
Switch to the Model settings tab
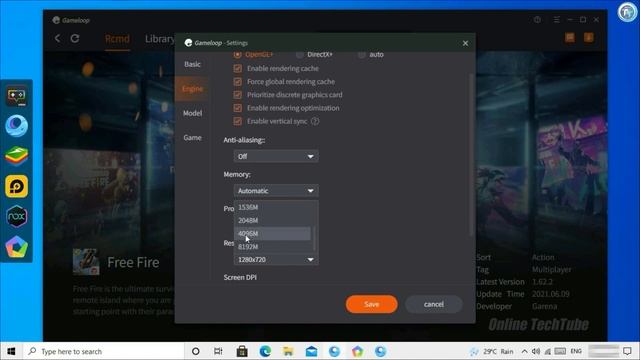(x=192, y=113)
